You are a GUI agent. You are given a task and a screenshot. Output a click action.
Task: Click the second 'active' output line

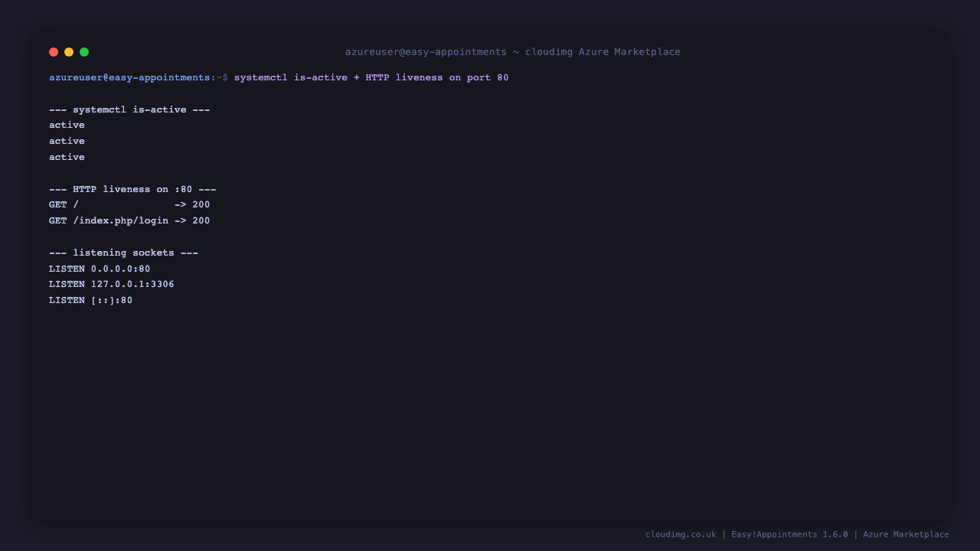(67, 141)
